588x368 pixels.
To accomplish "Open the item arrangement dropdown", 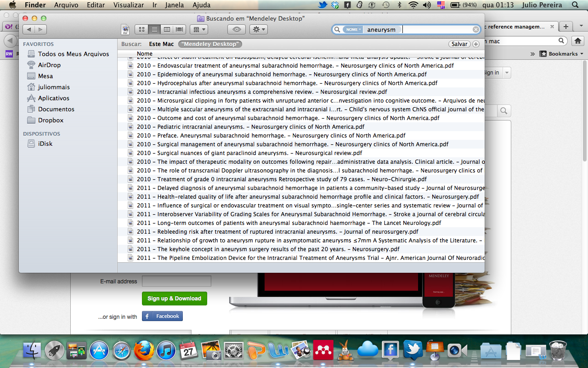I will (198, 29).
